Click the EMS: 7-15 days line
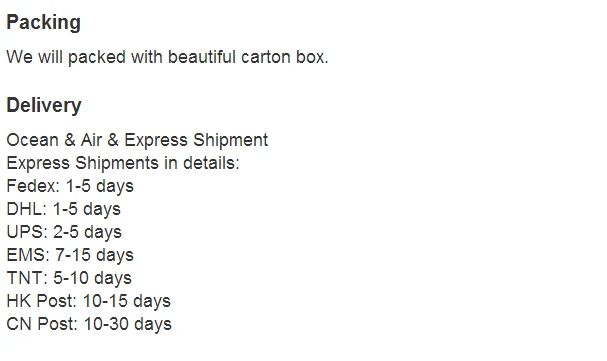This screenshot has width=607, height=361. 70,255
